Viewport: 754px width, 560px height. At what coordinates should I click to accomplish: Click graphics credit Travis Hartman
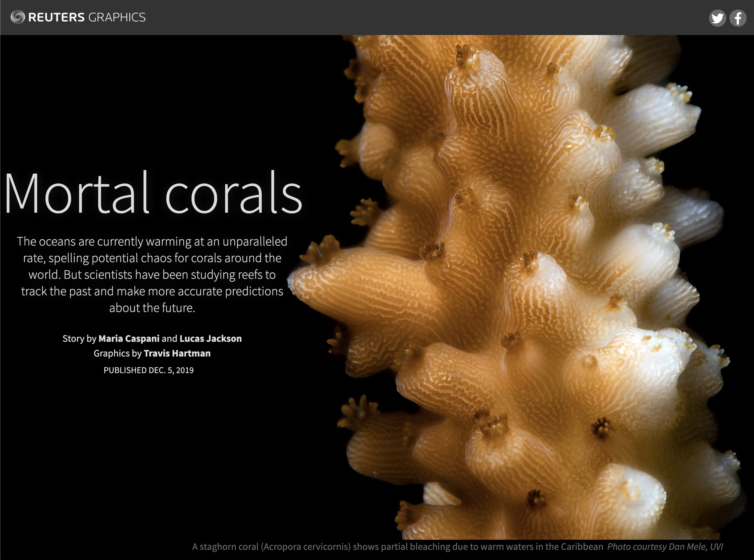pyautogui.click(x=177, y=353)
